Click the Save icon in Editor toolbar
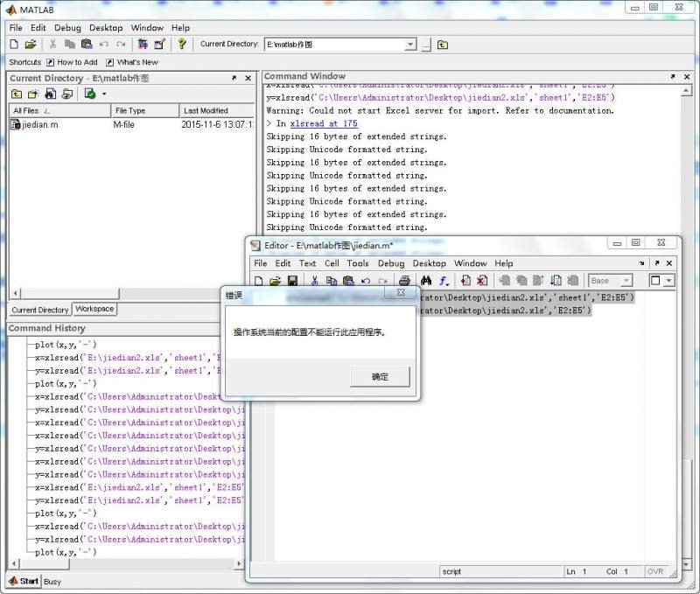This screenshot has width=700, height=594. point(292,281)
